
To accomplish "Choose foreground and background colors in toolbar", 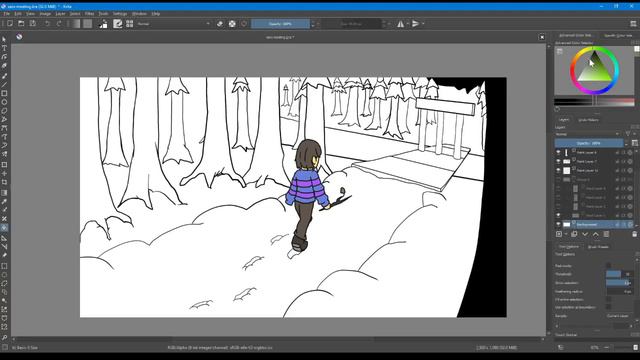I will point(104,24).
